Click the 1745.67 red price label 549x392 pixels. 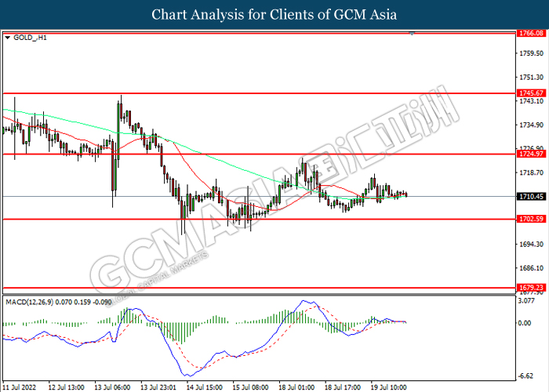531,93
